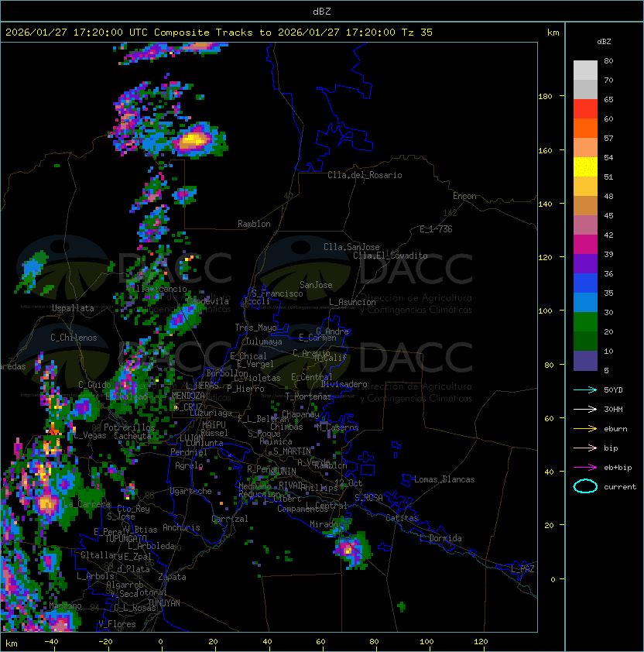Click the Carrizal label
This screenshot has width=644, height=652.
pos(230,519)
